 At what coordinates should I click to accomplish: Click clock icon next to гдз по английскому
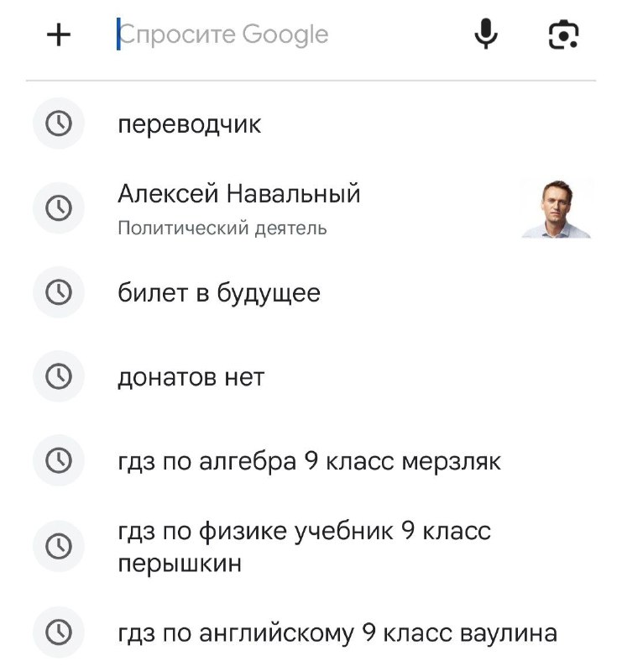[x=59, y=632]
